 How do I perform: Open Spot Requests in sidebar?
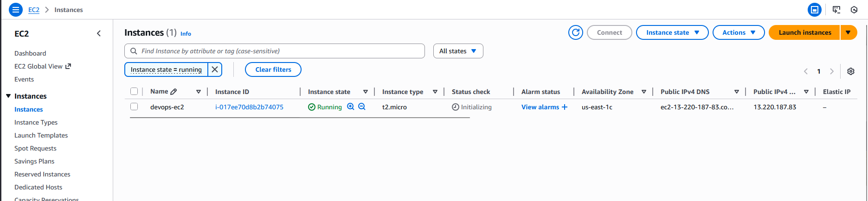coord(35,148)
